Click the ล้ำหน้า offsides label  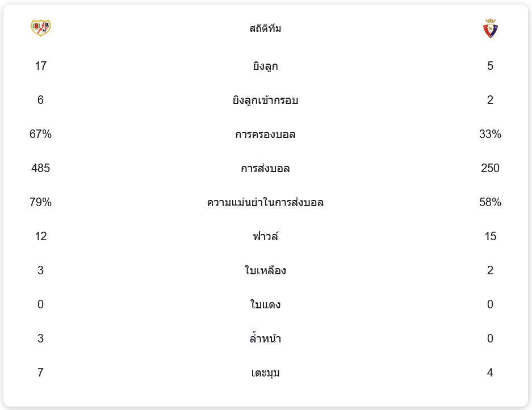(265, 339)
